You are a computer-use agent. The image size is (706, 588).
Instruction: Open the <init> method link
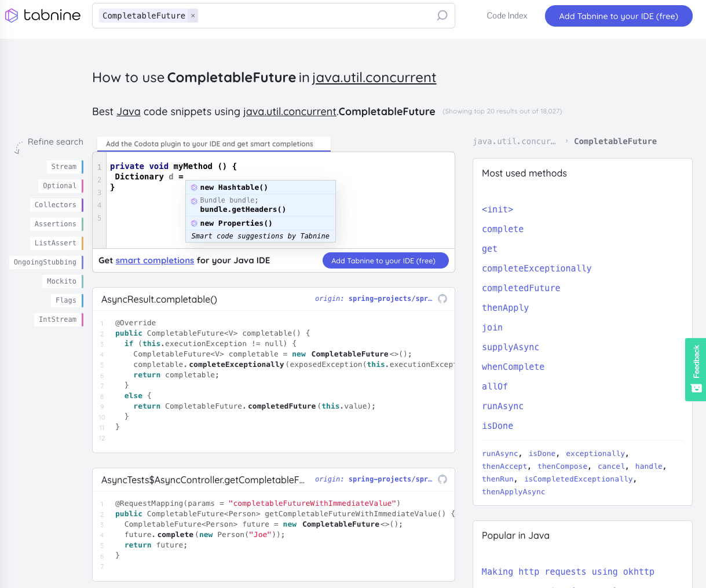(498, 210)
